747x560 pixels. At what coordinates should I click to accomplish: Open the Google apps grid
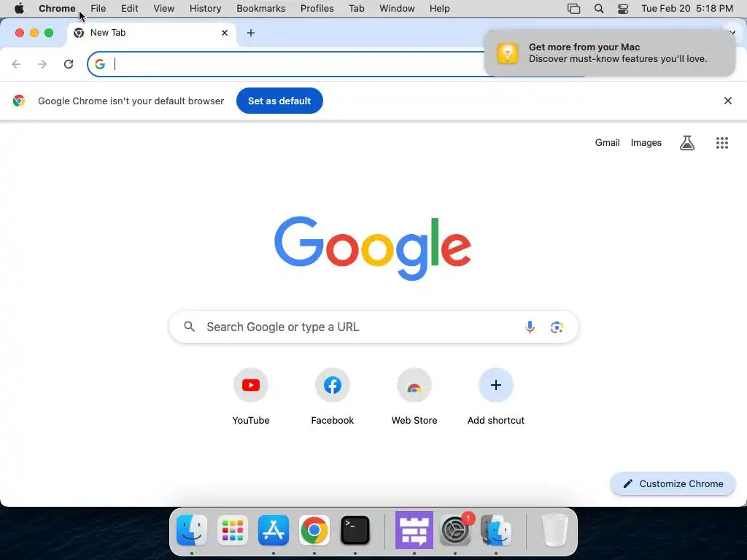pyautogui.click(x=721, y=143)
